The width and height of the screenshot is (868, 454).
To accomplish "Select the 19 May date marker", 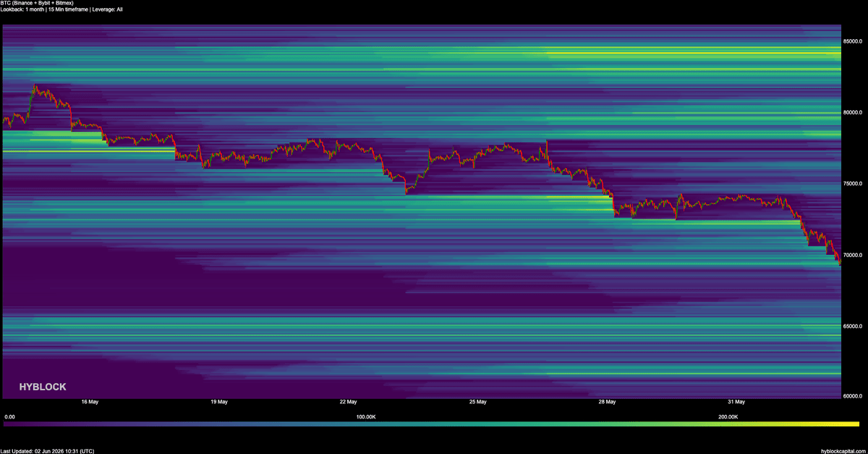I will point(219,401).
